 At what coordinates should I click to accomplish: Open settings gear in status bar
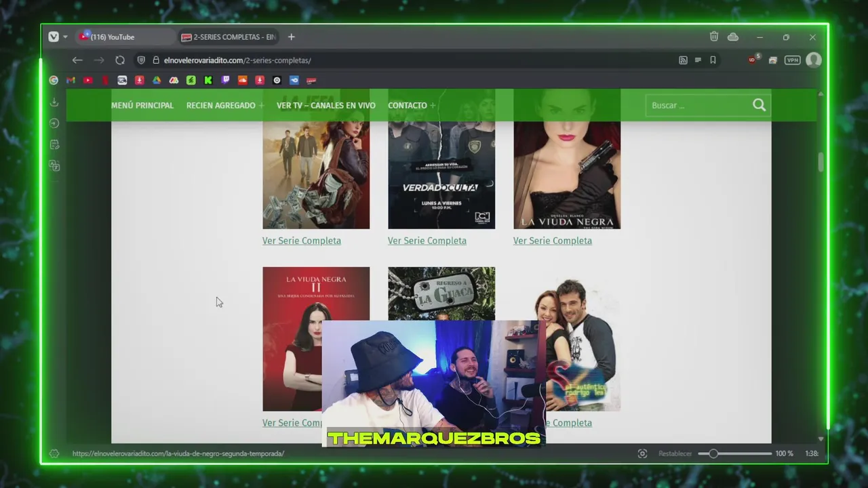coord(54,453)
